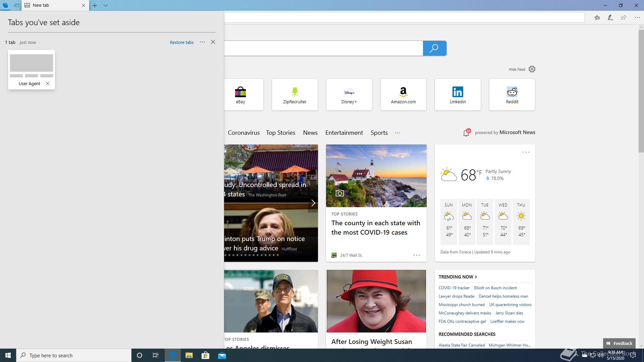The height and width of the screenshot is (362, 644).
Task: Select the WED forecast day
Action: (x=503, y=222)
